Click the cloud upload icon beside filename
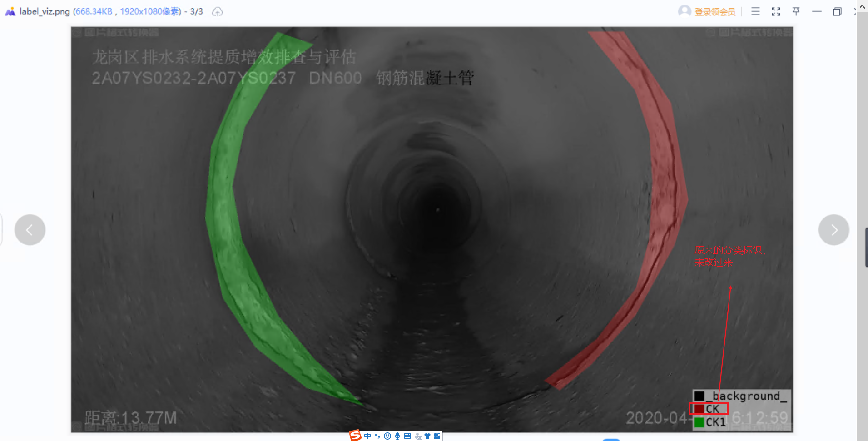The width and height of the screenshot is (868, 441). pyautogui.click(x=217, y=12)
